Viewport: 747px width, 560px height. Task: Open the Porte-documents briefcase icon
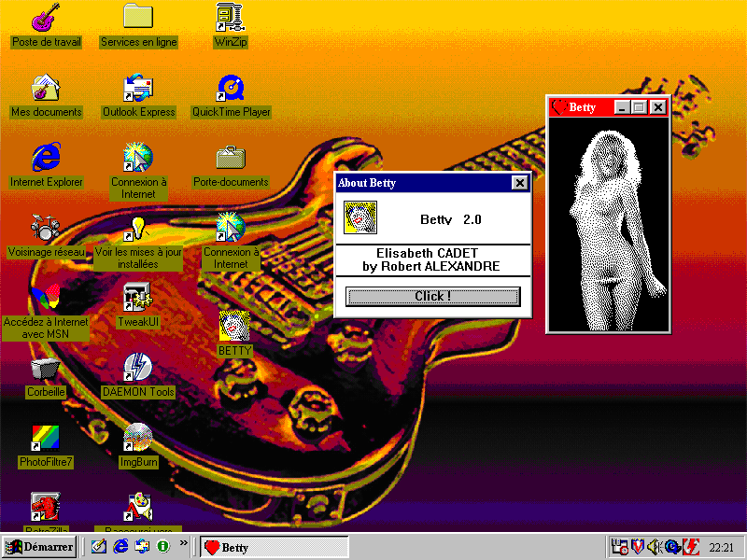231,158
